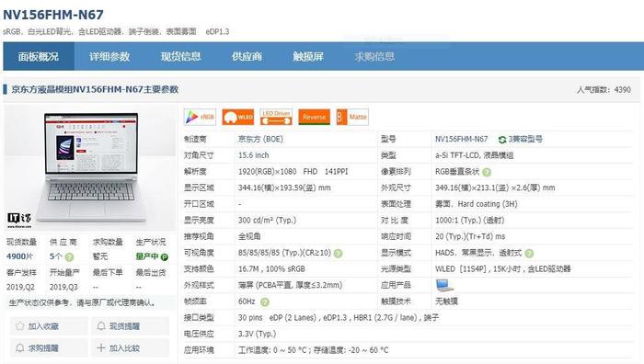Click the 2019,Q2 customer sample date
This screenshot has height=364, width=644.
pyautogui.click(x=20, y=287)
